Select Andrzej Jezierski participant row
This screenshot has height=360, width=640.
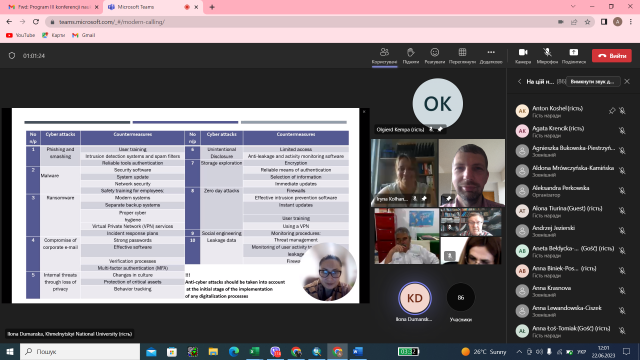pos(571,231)
